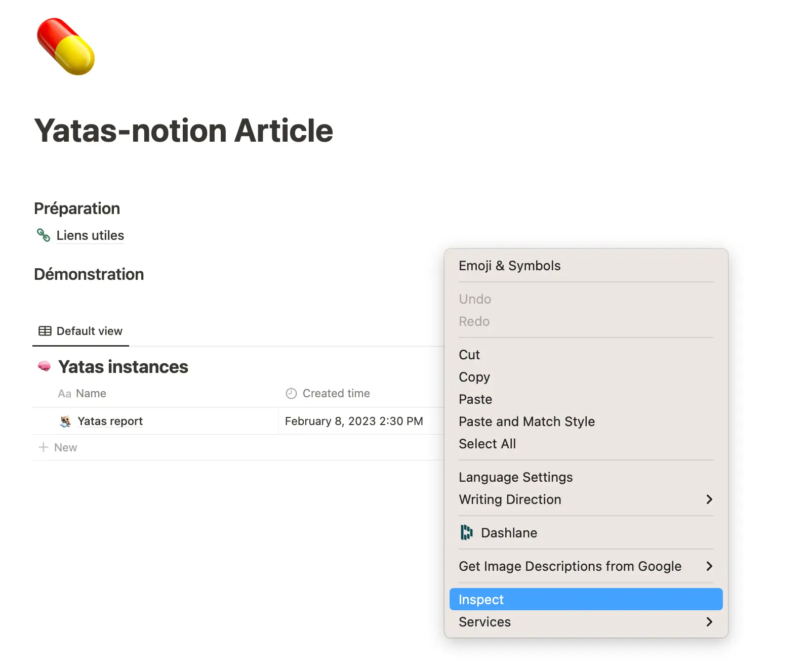Viewport: 811px width, 672px height.
Task: Choose Select All in context menu
Action: (586, 444)
